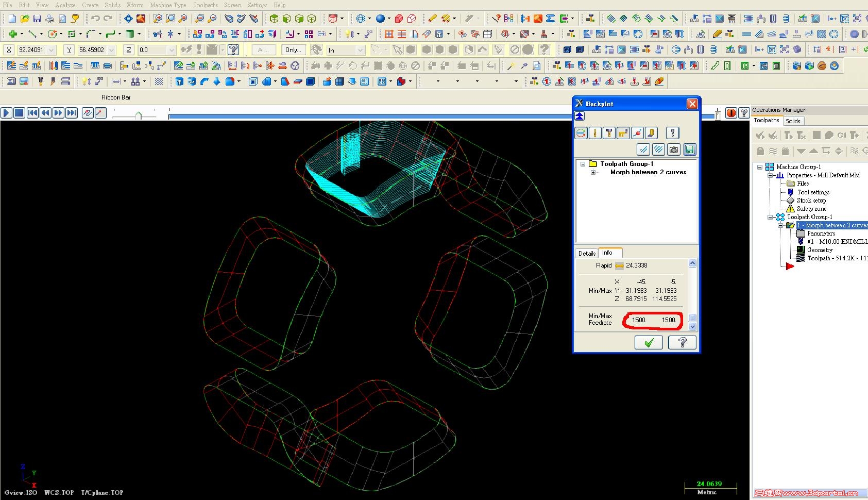
Task: Click the blue shaded sphere icon
Action: click(380, 19)
